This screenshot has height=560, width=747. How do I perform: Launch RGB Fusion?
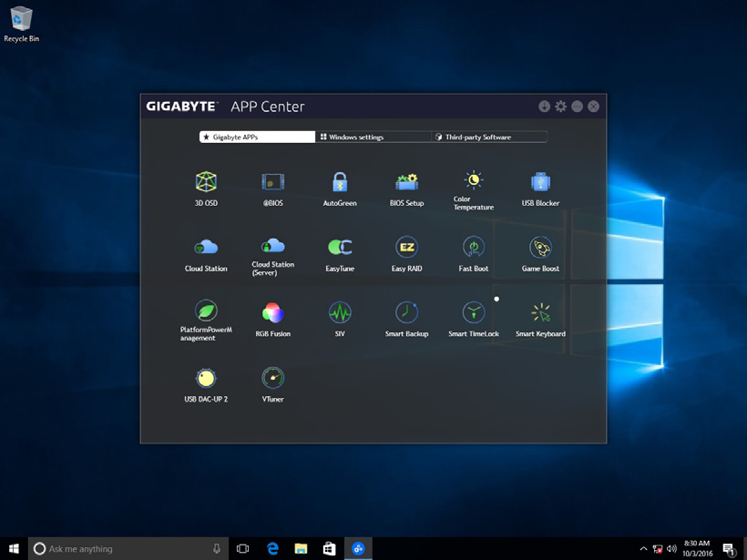pos(272,312)
